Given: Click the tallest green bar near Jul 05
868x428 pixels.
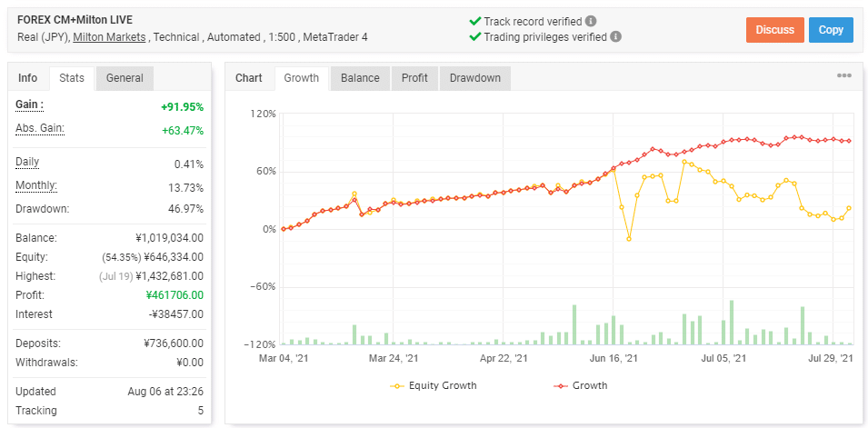Looking at the screenshot, I should [731, 322].
